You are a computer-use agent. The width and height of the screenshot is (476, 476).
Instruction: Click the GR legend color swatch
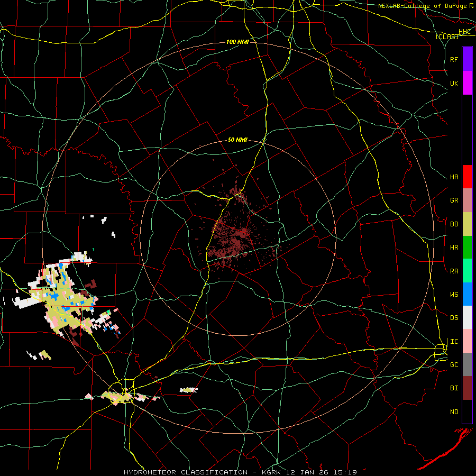(467, 200)
